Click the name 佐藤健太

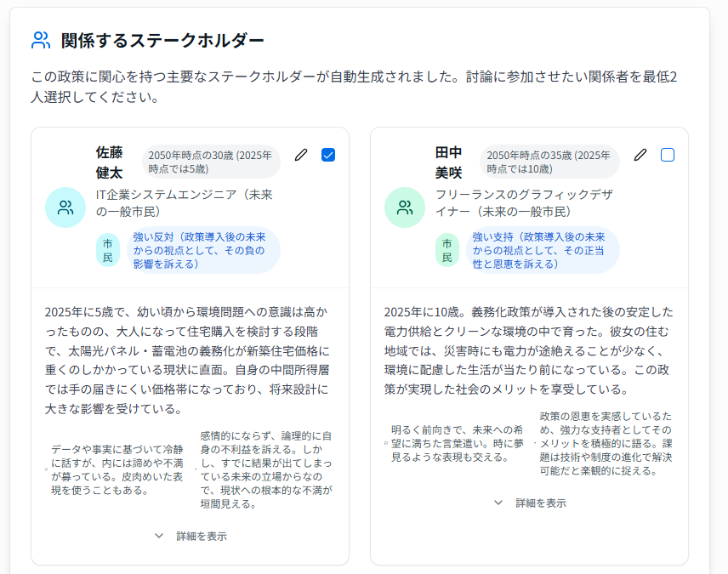click(x=109, y=162)
